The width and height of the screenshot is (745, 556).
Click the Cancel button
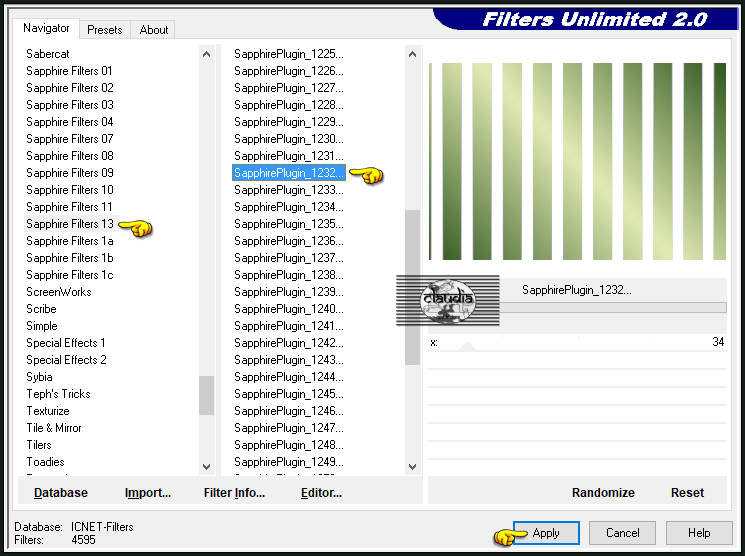[x=622, y=533]
